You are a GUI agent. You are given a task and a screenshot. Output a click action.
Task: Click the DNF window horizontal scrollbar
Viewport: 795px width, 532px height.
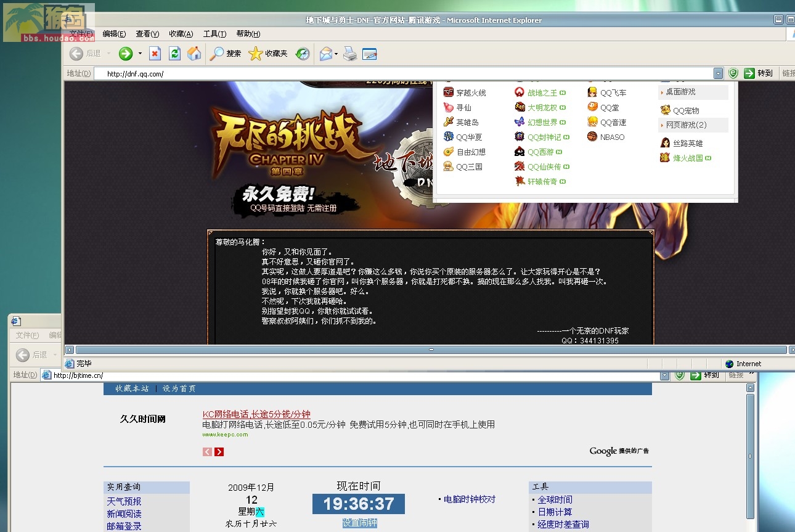[x=430, y=350]
